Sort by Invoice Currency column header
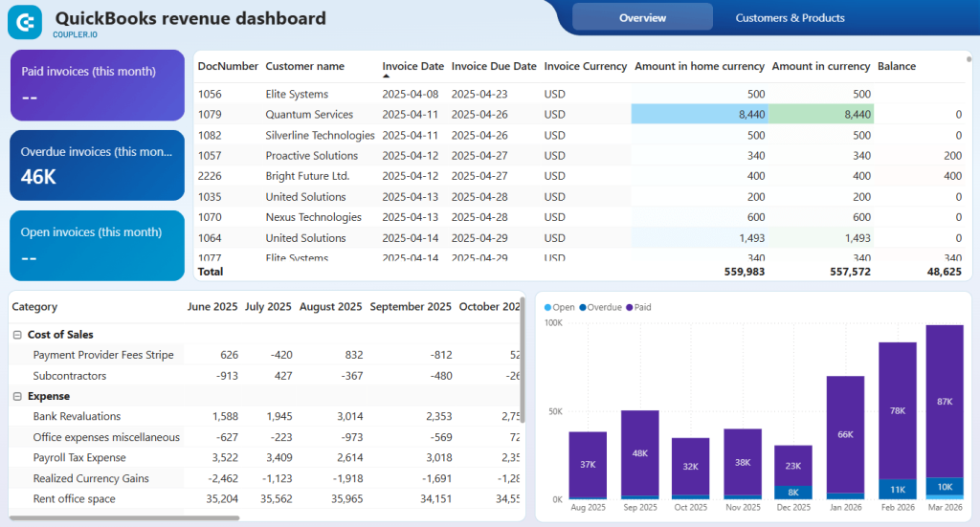Screen dimensions: 980x527 [x=586, y=66]
